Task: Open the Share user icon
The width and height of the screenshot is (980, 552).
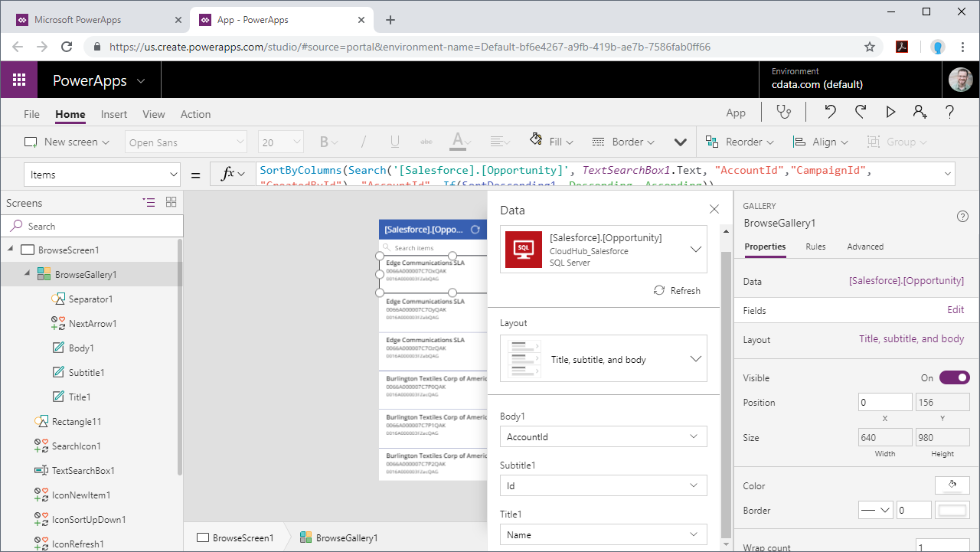Action: click(x=920, y=113)
